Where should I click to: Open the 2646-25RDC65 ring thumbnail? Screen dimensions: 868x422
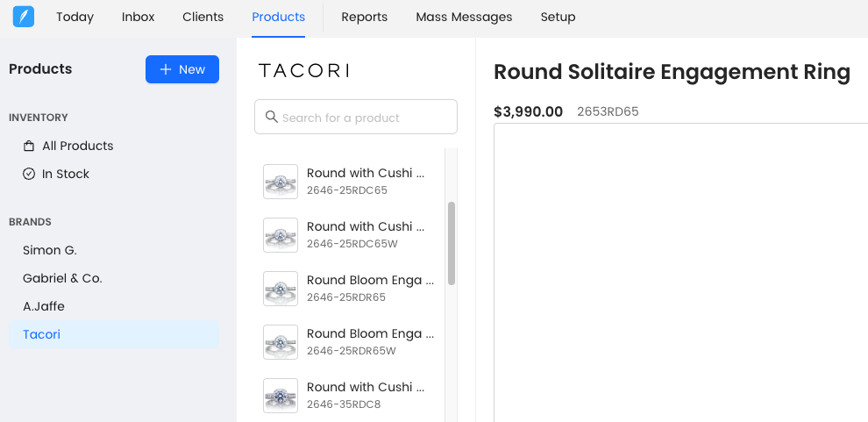coord(281,182)
